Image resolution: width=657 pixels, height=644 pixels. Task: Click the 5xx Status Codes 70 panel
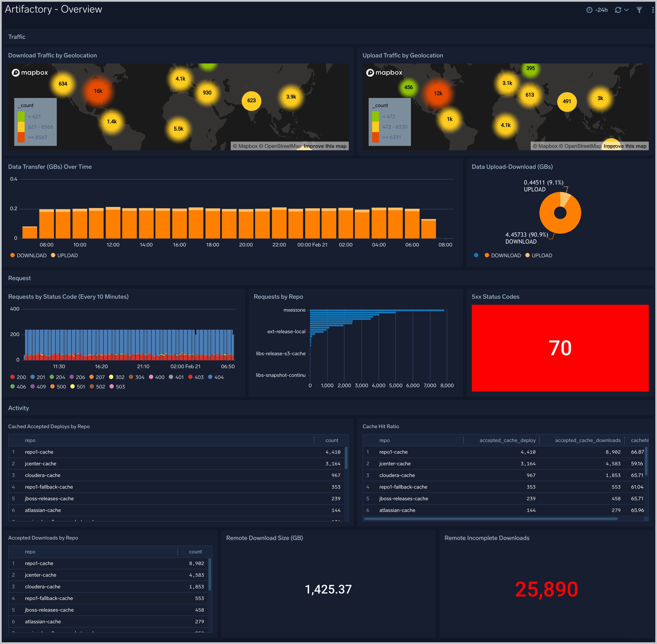[560, 348]
